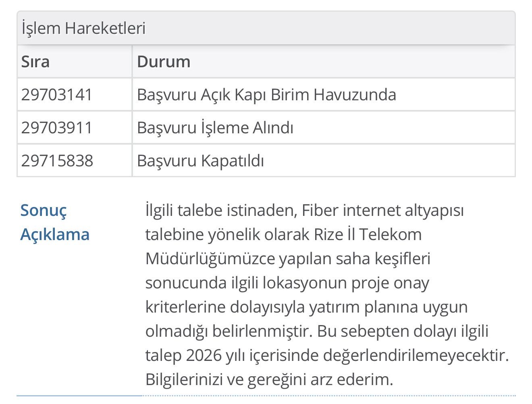
Task: Select the Başvuru İşleme Alındı status
Action: pyautogui.click(x=215, y=128)
